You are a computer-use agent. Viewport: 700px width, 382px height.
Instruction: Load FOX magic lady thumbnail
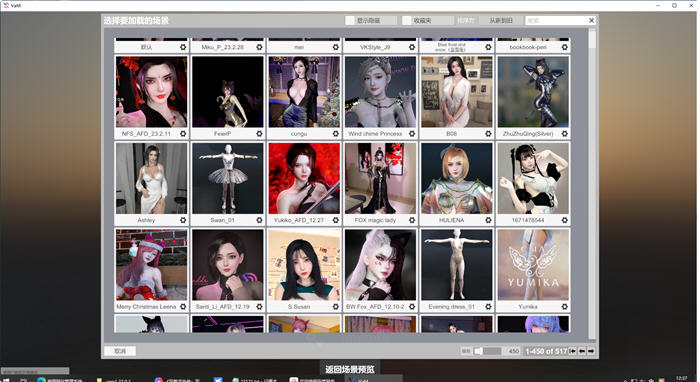[380, 179]
